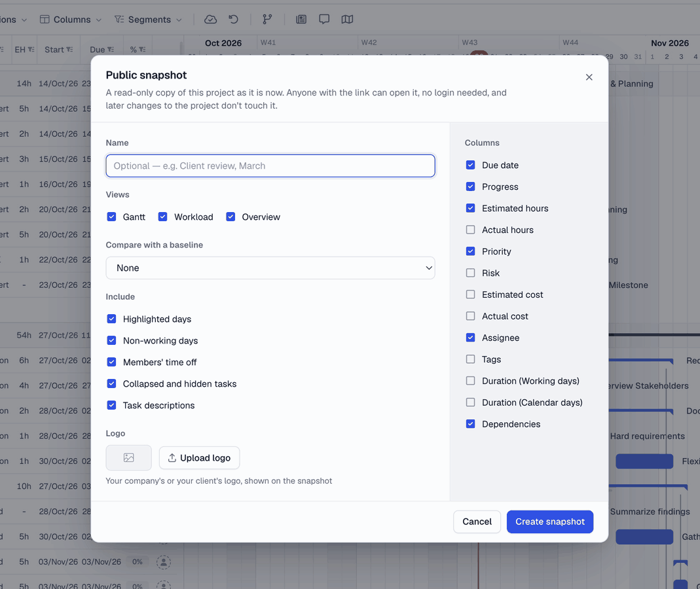Uncheck the Overview view checkbox
This screenshot has width=700, height=589.
point(230,217)
